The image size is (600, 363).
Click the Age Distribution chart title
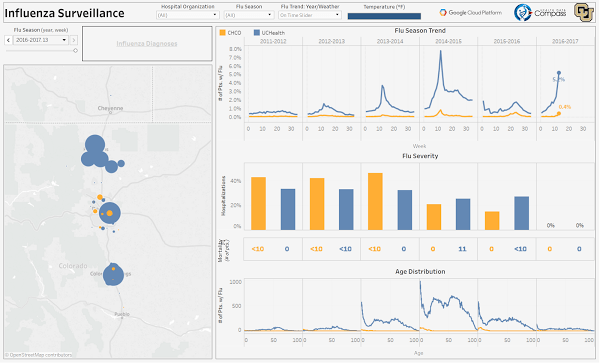(420, 272)
